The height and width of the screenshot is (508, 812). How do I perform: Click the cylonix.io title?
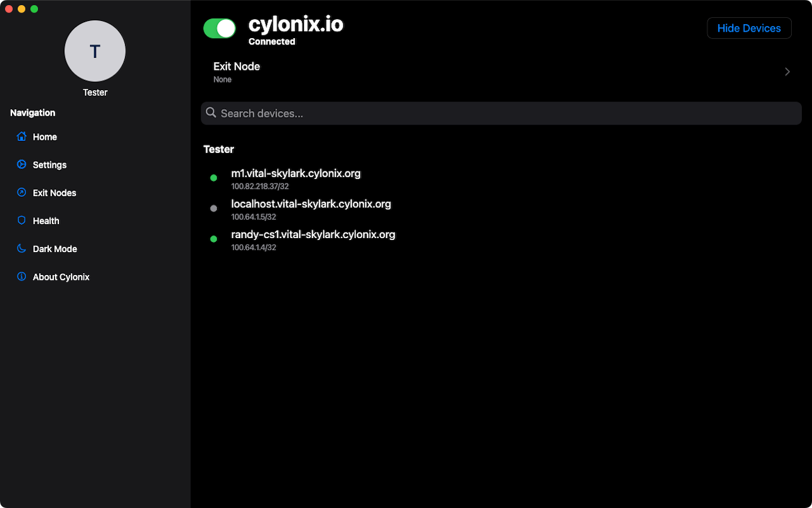[x=296, y=24]
